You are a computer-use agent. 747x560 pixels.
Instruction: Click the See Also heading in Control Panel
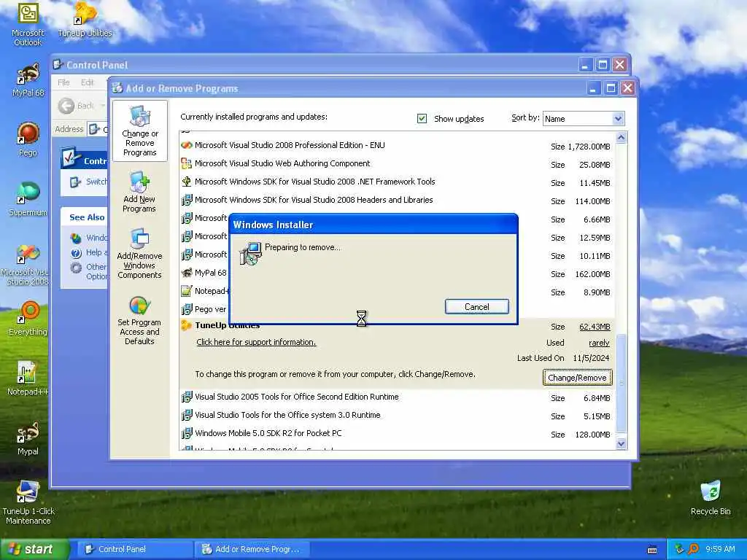(87, 217)
